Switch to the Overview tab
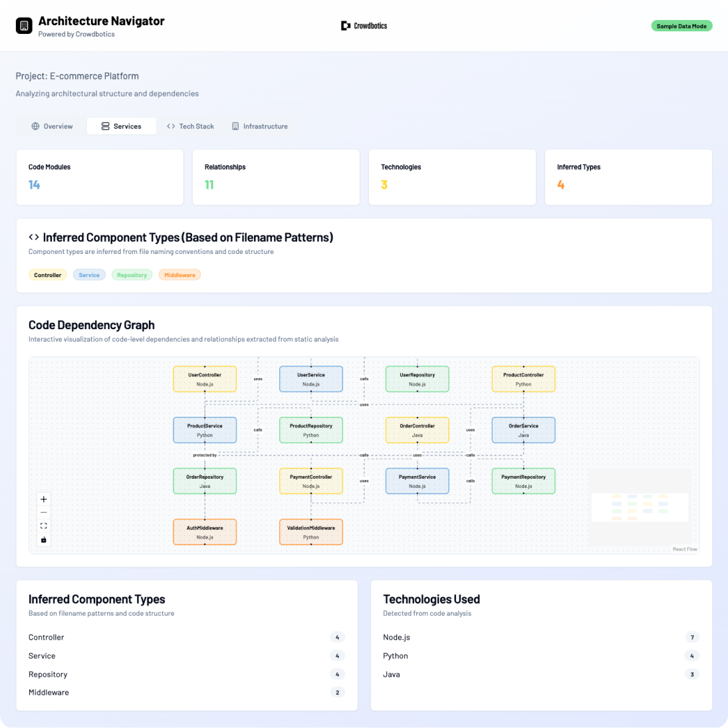This screenshot has height=728, width=728. point(50,126)
